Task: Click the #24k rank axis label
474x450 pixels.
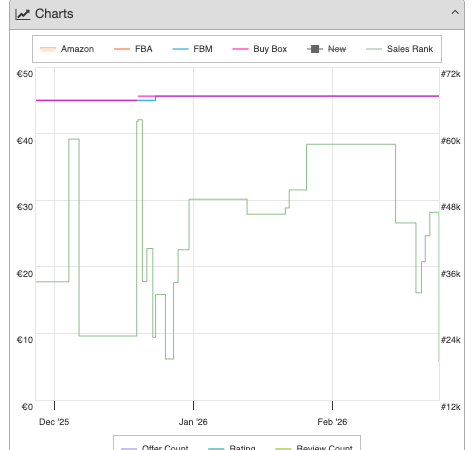Action: tap(451, 340)
